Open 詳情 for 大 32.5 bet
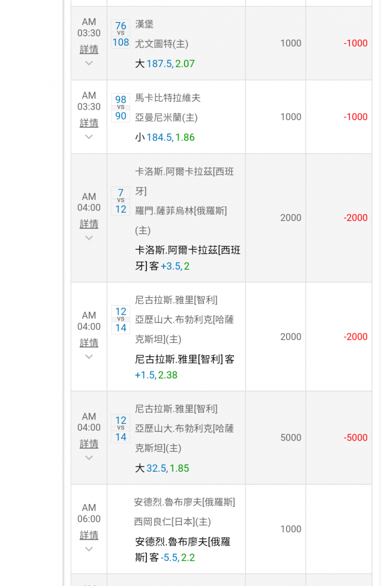Image resolution: width=392 pixels, height=586 pixels. click(89, 443)
